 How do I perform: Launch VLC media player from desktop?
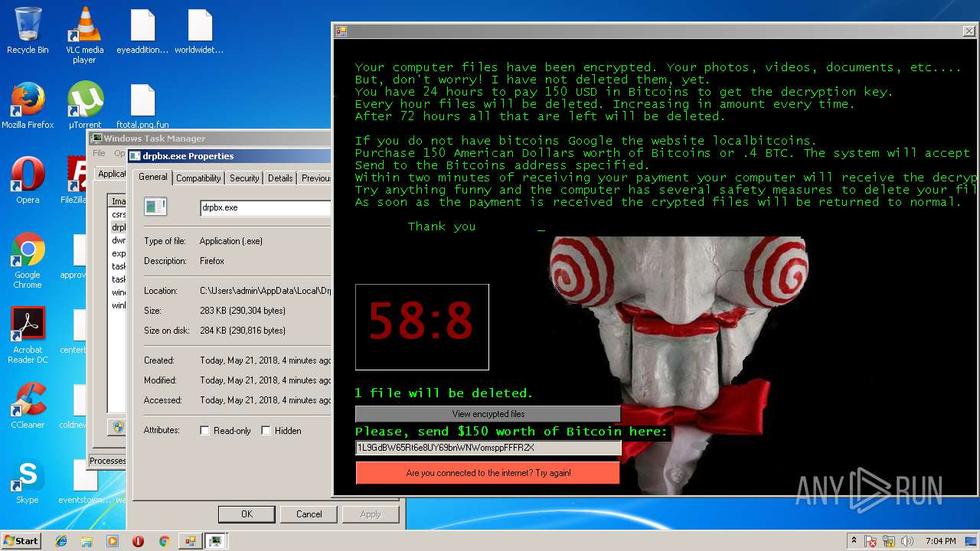pos(84,35)
